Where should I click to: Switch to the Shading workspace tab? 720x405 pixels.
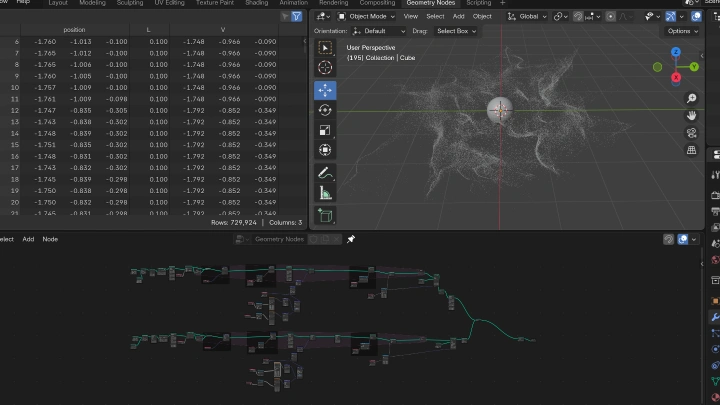click(x=257, y=3)
